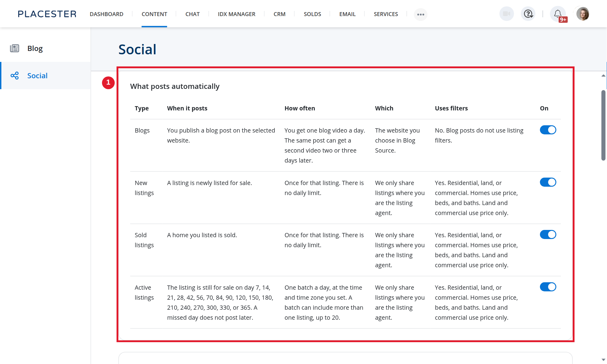Click the 'When it posts' column header
This screenshot has width=607, height=364.
pos(187,108)
